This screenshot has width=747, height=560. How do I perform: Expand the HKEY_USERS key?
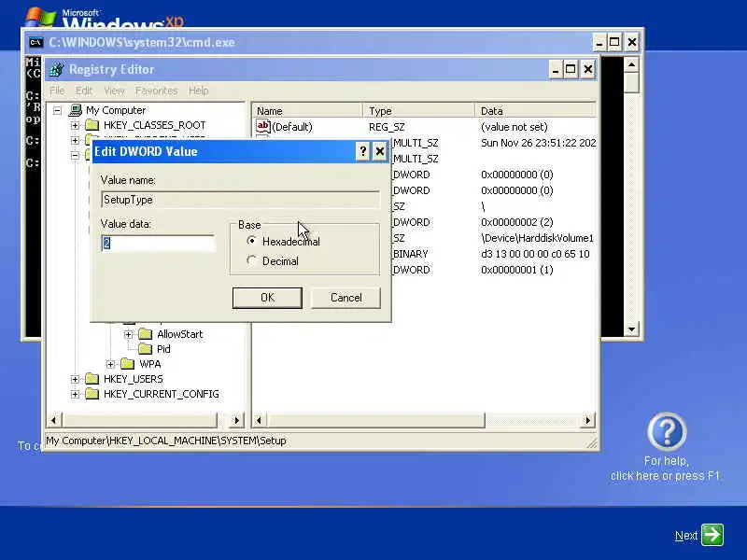75,379
